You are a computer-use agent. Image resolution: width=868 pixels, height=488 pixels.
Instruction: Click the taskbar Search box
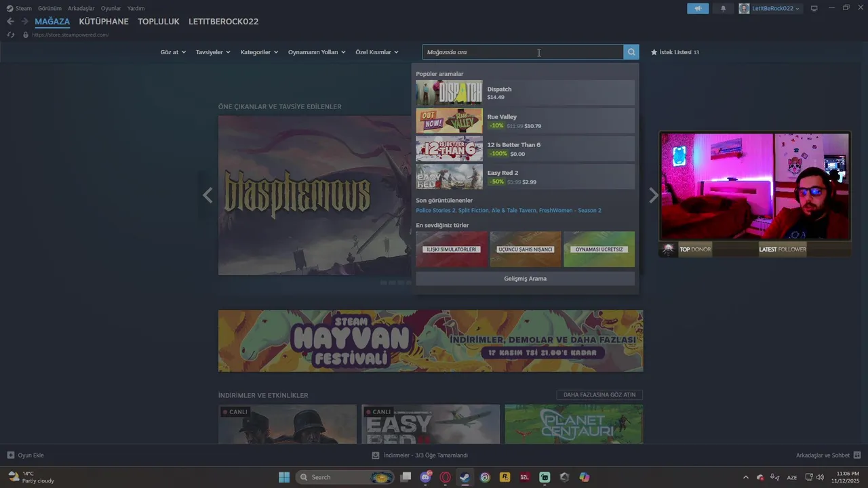click(x=346, y=477)
